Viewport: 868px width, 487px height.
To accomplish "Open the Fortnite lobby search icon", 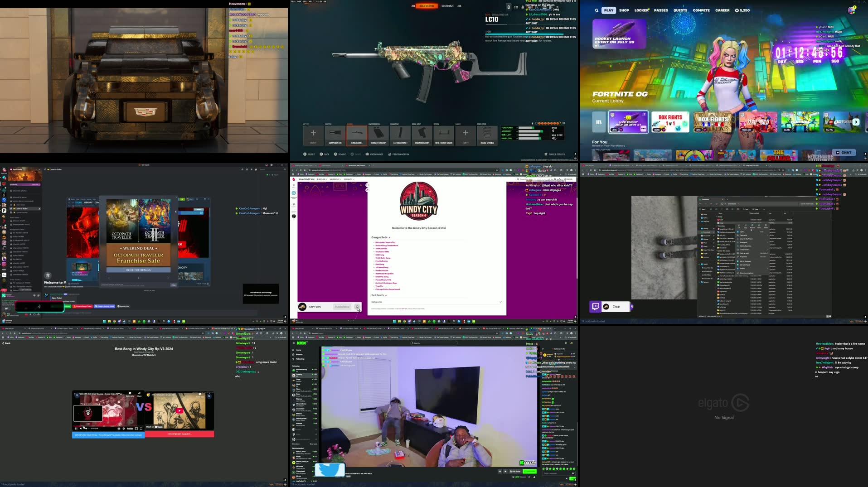I will [596, 10].
